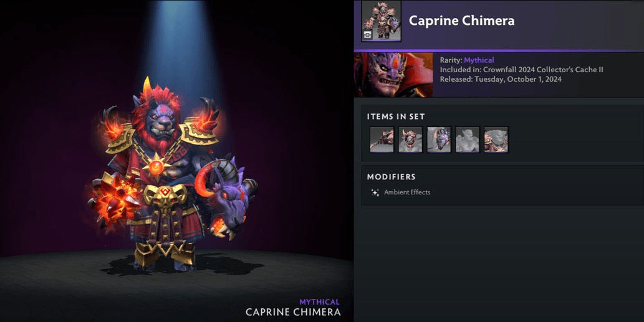The image size is (644, 322).
Task: Click the Items In Set header
Action: coord(396,116)
